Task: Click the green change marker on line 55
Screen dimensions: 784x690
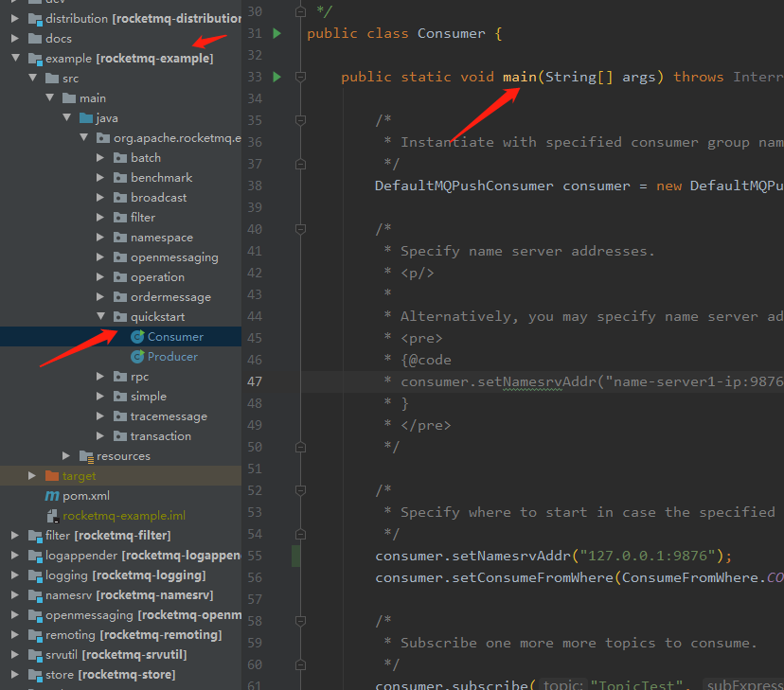Action: coord(296,557)
